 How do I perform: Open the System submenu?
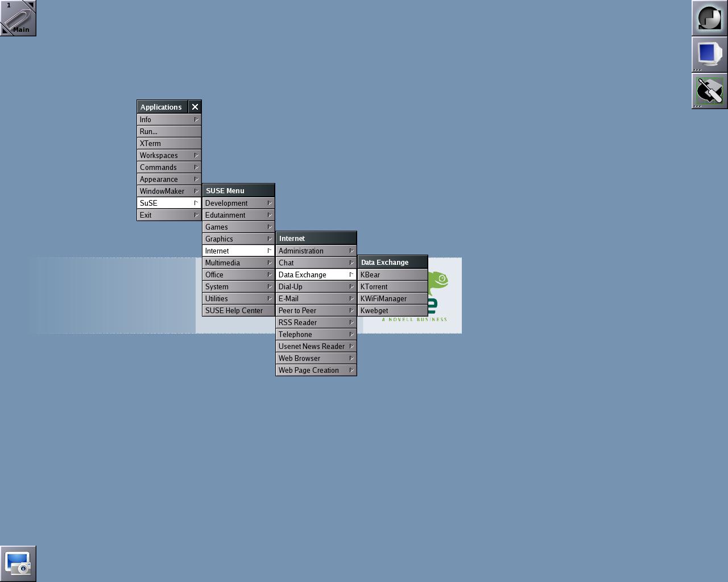(238, 286)
